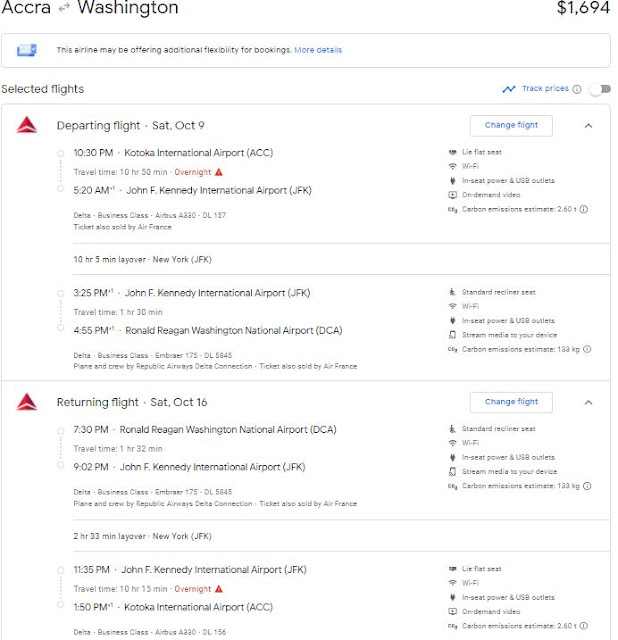This screenshot has height=640, width=618.
Task: Click the 5:20 AM JFK arrival row
Action: [x=192, y=190]
